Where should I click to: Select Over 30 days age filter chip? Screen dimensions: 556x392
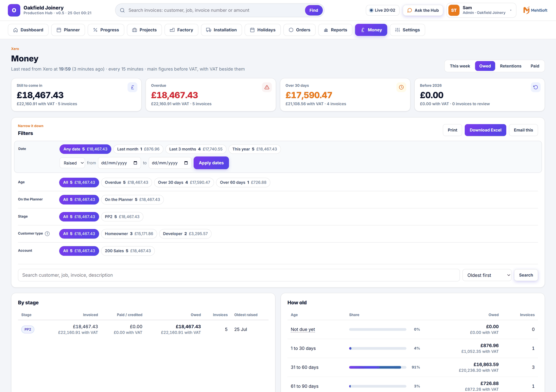(x=184, y=183)
